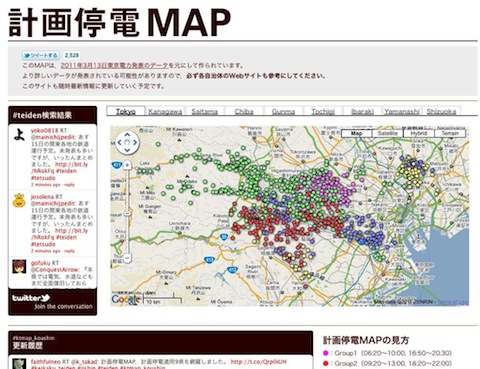Select the Tokyo tab
Viewport: 480px width, 369px height.
click(126, 111)
